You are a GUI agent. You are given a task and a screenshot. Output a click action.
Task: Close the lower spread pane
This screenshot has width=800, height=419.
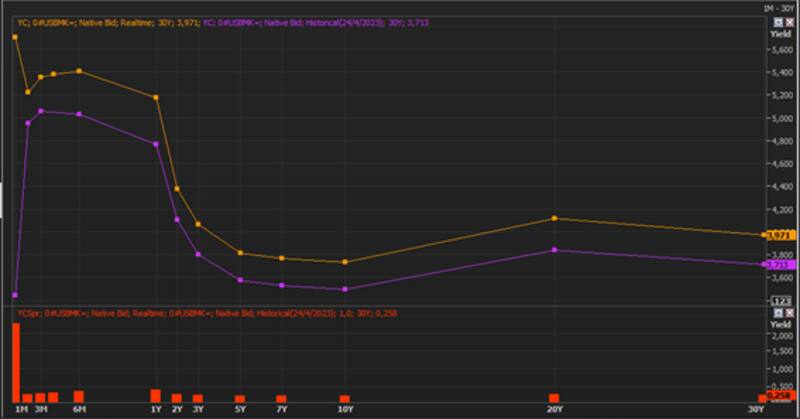tap(788, 313)
